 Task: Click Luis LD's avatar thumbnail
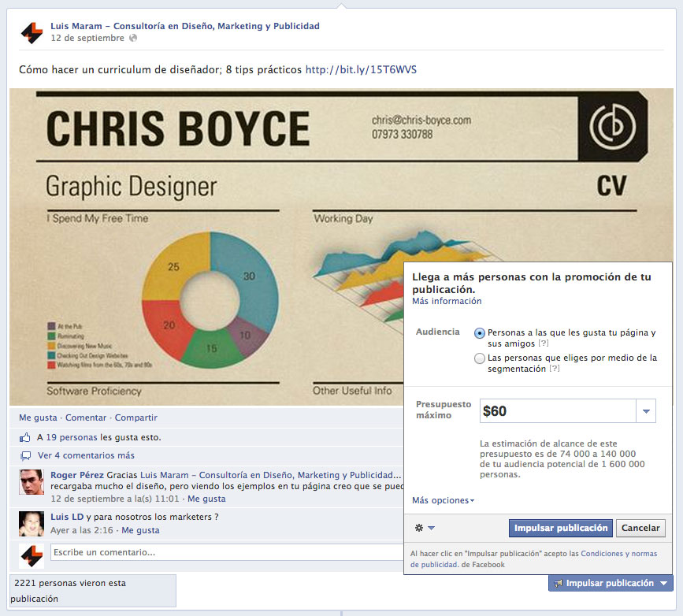(x=32, y=523)
